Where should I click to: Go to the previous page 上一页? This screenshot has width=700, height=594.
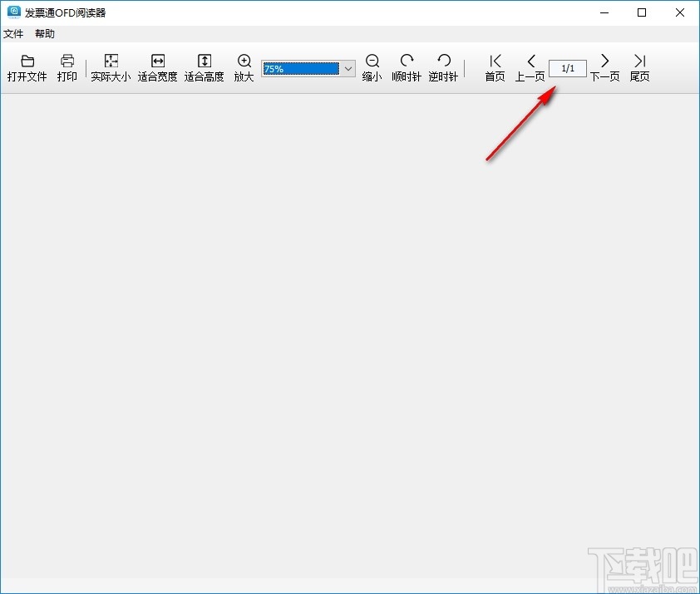[x=530, y=68]
